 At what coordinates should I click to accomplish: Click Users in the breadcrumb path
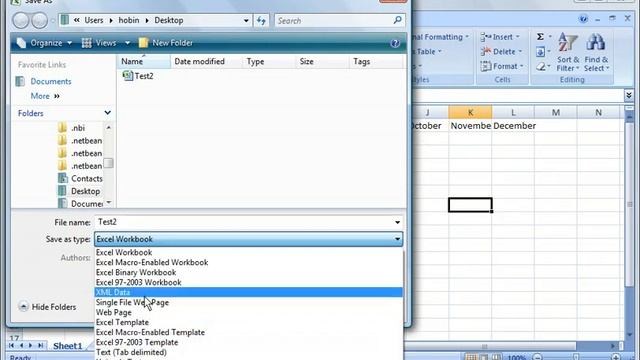[93, 20]
